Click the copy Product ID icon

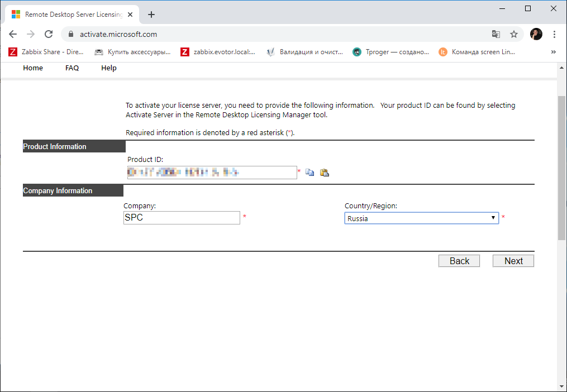(310, 173)
